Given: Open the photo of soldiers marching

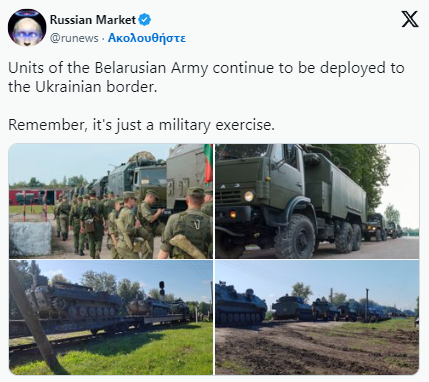Looking at the screenshot, I should (x=111, y=201).
